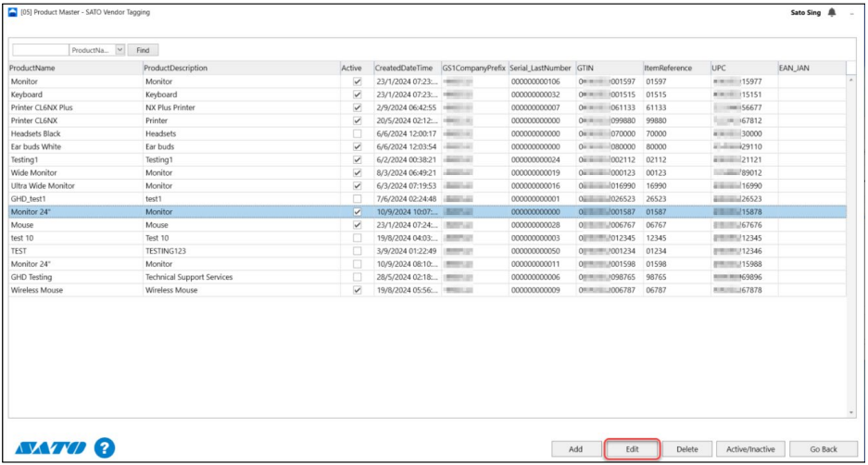Enable Active checkbox for Headsets Black
This screenshot has width=868, height=465.
pyautogui.click(x=357, y=133)
